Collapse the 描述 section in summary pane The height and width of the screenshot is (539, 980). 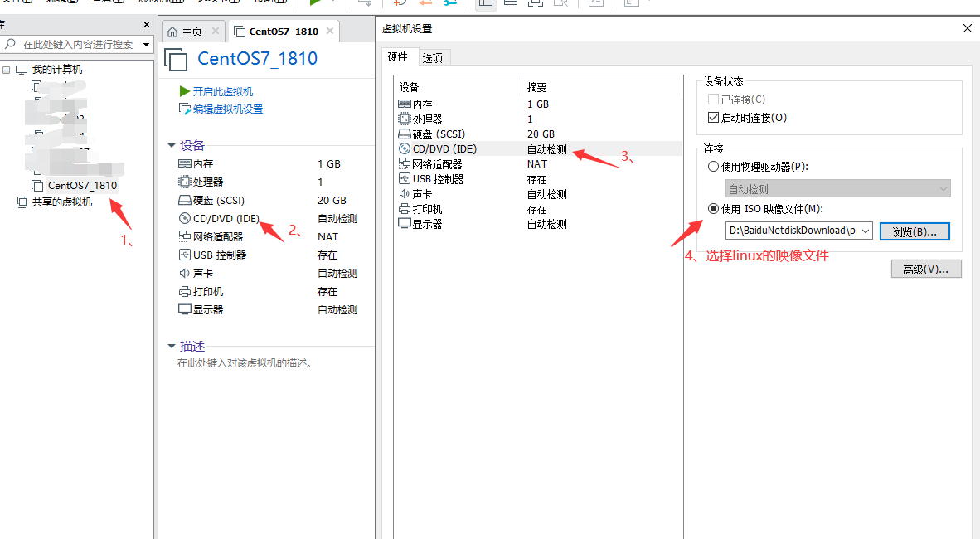(172, 346)
